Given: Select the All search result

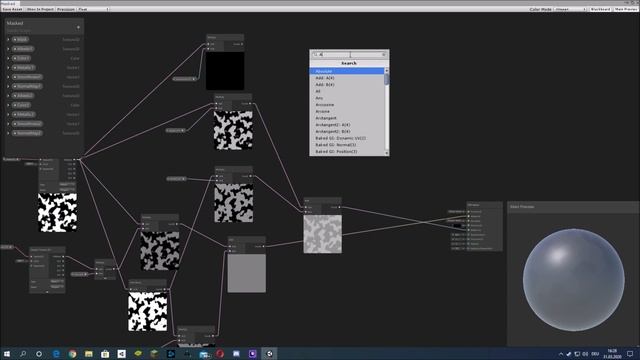Looking at the screenshot, I should click(347, 91).
